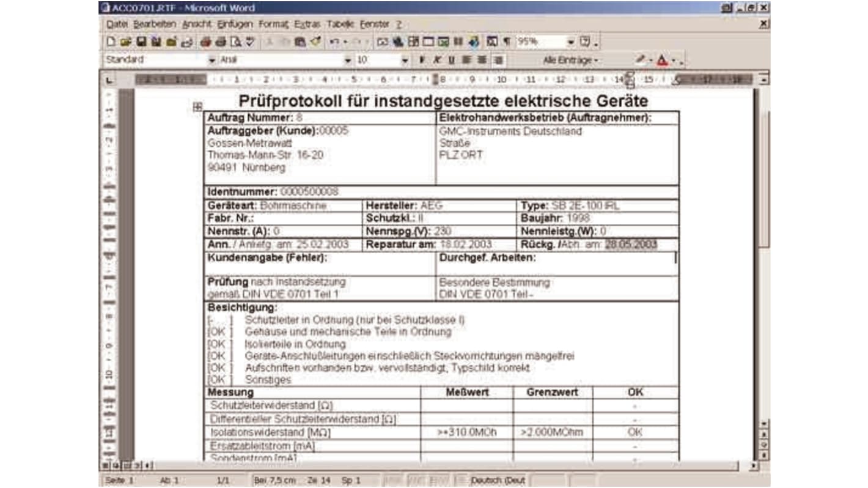Expand the undo history arrow
Image resolution: width=868 pixels, height=488 pixels.
point(345,42)
